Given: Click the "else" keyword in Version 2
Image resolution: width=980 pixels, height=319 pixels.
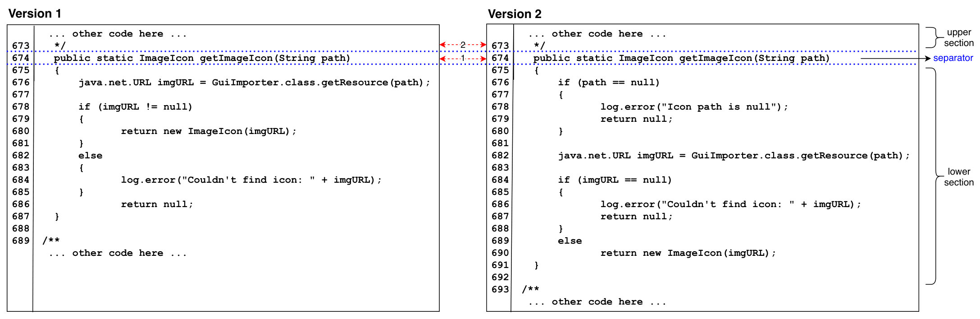Looking at the screenshot, I should [570, 241].
